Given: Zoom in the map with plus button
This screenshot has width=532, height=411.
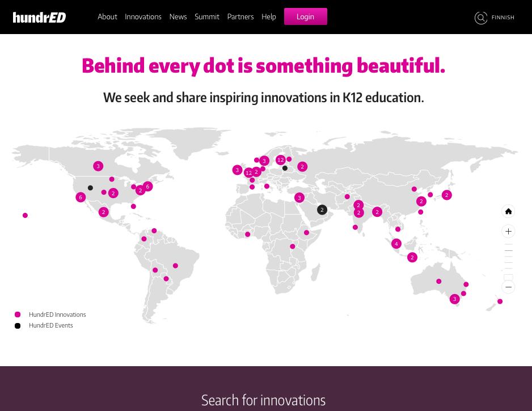Looking at the screenshot, I should click(508, 231).
